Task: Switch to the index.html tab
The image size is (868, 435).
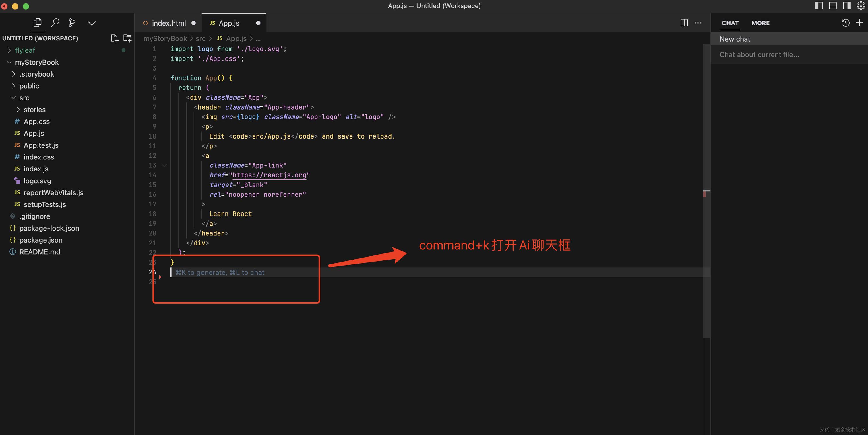Action: [x=168, y=23]
